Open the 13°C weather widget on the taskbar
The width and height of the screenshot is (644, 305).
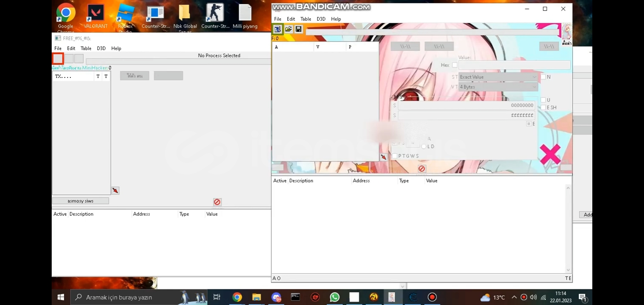(x=492, y=297)
